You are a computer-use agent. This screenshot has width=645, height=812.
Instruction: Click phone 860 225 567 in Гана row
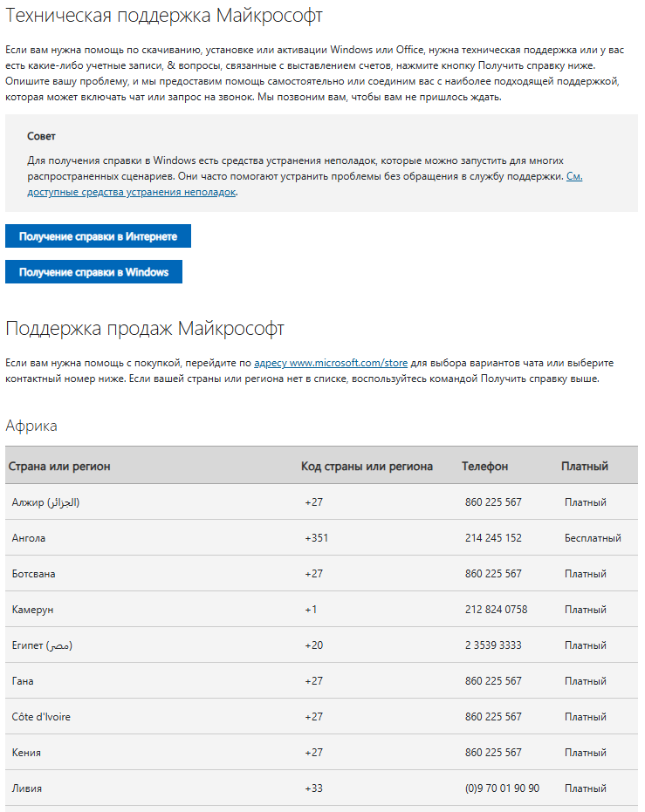tap(493, 680)
